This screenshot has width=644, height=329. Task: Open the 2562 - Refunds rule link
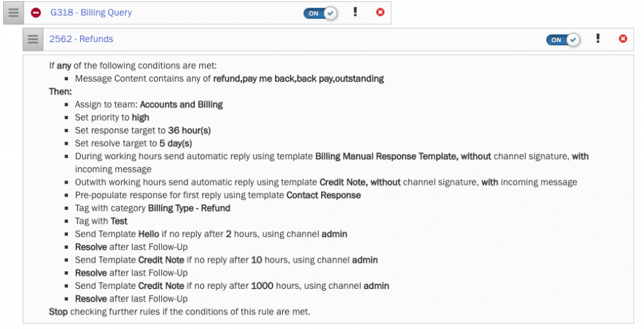coord(81,39)
